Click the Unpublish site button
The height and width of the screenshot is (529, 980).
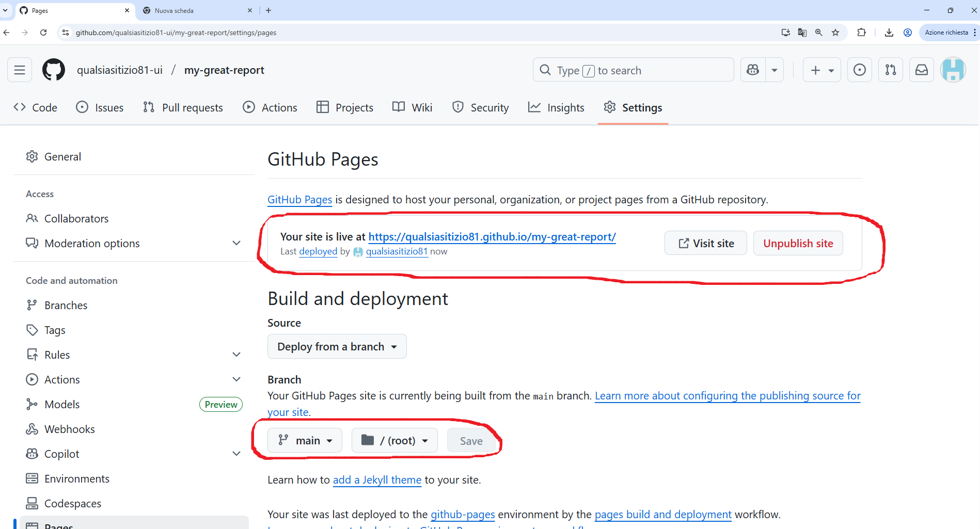pos(798,243)
